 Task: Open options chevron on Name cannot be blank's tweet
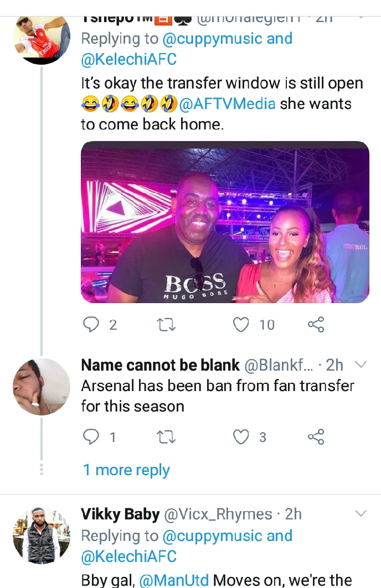[x=361, y=365]
